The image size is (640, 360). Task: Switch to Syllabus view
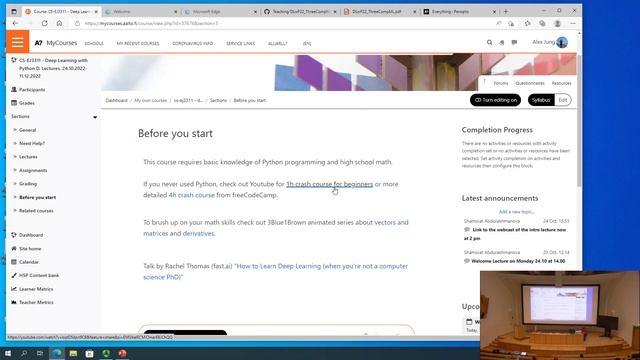(541, 100)
